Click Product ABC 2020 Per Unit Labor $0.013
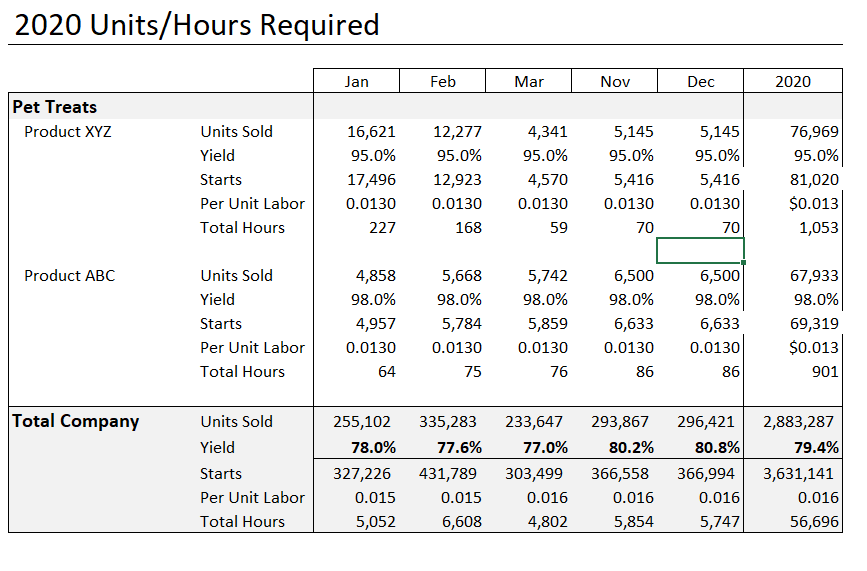The height and width of the screenshot is (571, 867). point(813,348)
